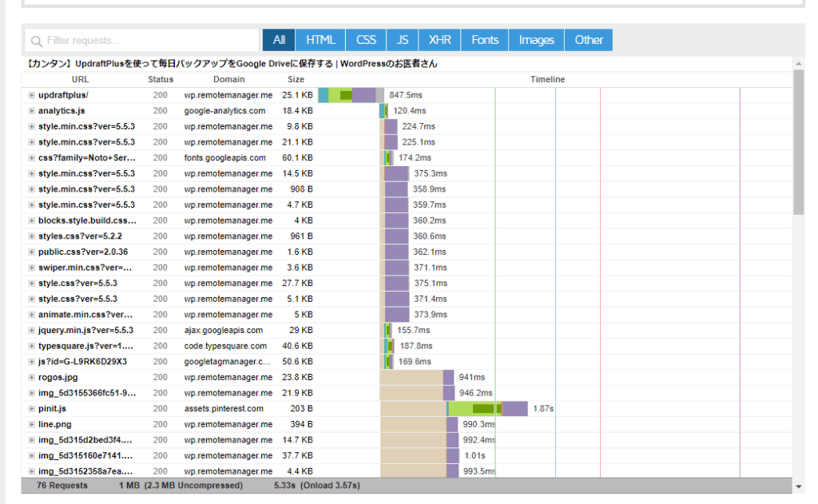Click the 941ms timing label
818x504 pixels.
tap(471, 377)
